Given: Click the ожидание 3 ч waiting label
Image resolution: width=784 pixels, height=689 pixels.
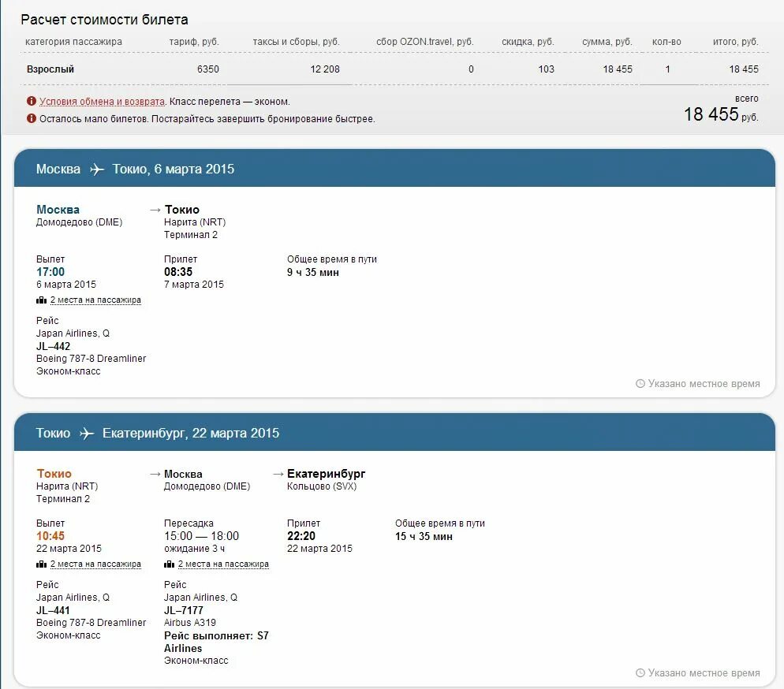Looking at the screenshot, I should (x=195, y=548).
